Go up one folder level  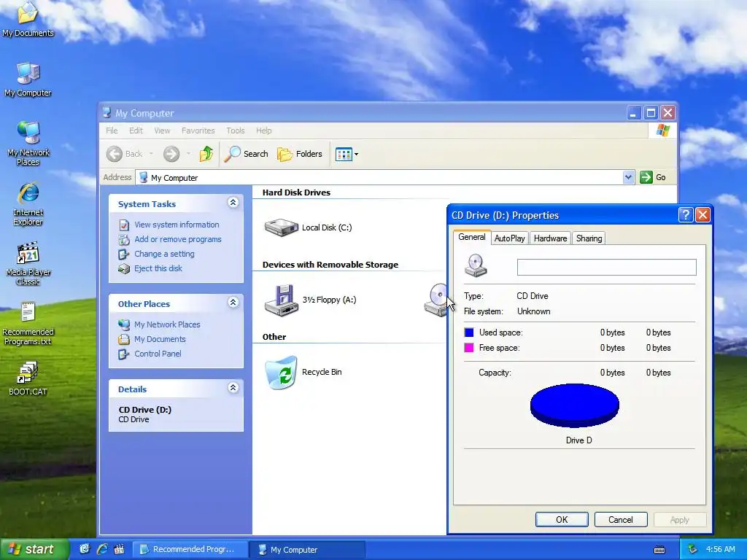tap(206, 154)
